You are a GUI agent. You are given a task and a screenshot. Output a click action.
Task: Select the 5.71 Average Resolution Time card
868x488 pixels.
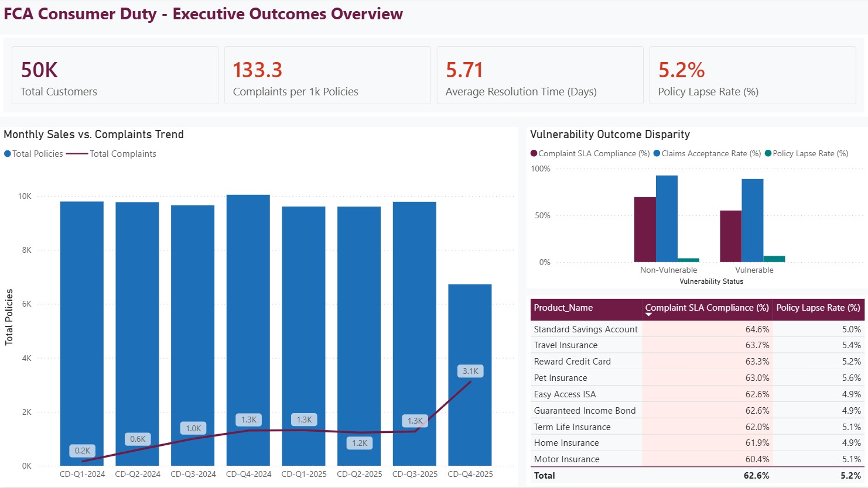540,75
